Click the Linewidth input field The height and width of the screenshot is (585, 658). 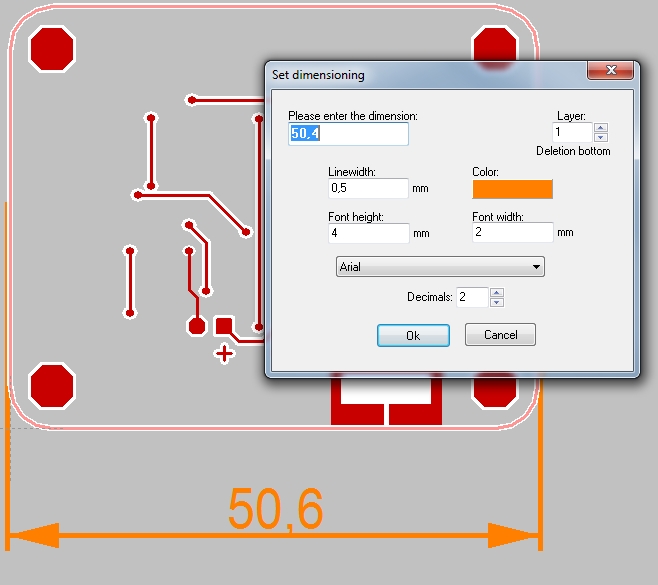click(368, 188)
